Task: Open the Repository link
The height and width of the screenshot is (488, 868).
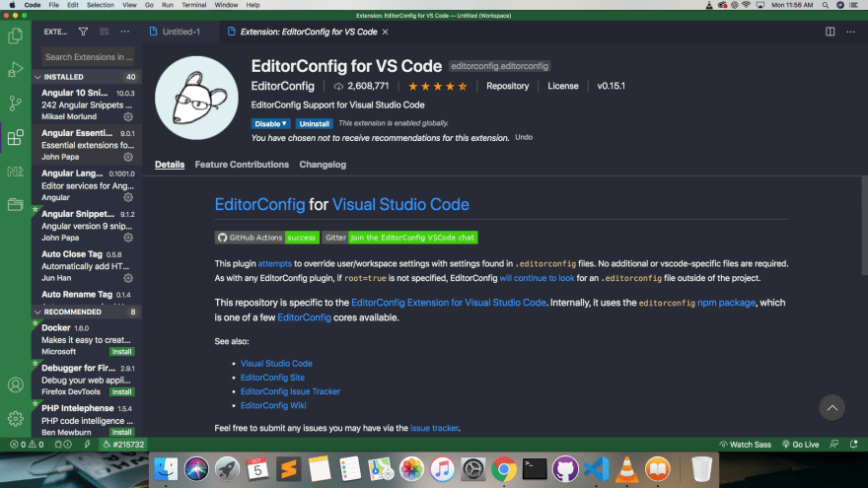Action: point(508,87)
